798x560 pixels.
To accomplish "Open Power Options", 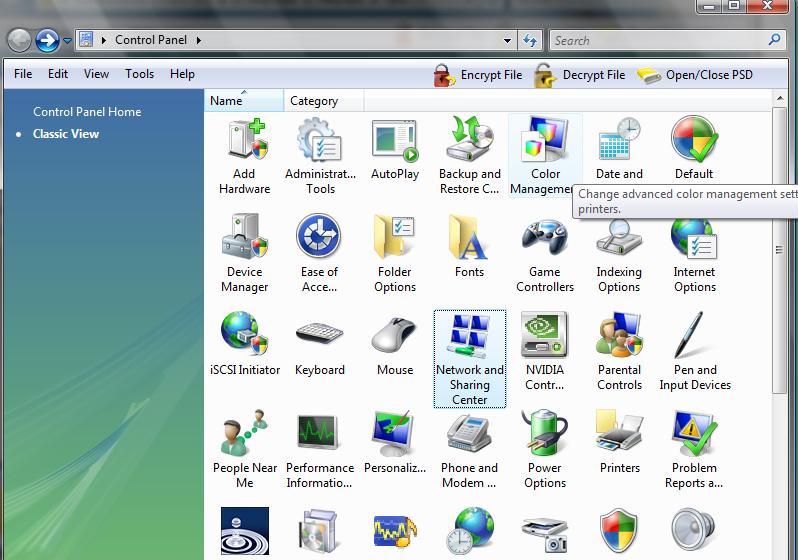I will click(x=545, y=450).
